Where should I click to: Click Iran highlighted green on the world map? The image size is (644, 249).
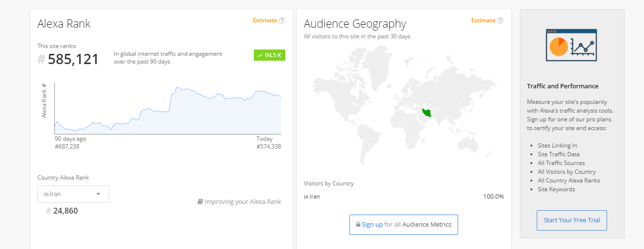click(x=427, y=113)
